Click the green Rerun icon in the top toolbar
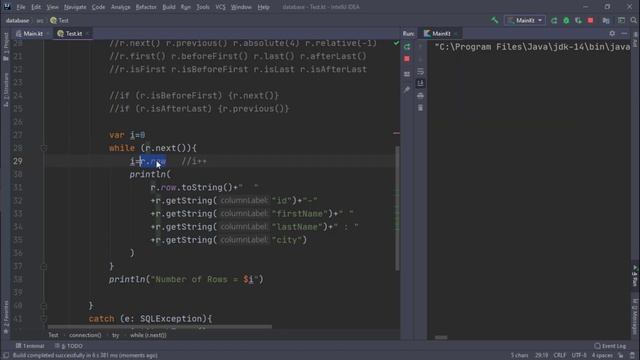 click(x=554, y=20)
